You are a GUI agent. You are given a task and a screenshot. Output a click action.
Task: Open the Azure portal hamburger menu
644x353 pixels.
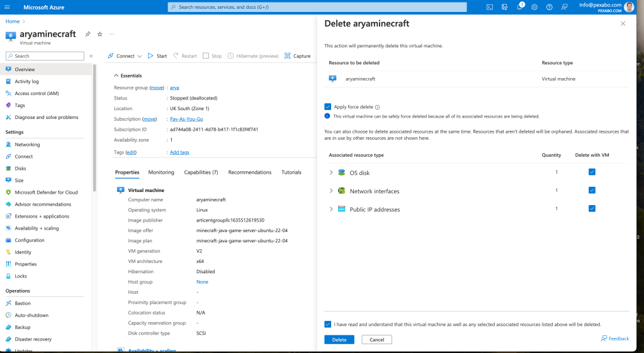click(7, 7)
